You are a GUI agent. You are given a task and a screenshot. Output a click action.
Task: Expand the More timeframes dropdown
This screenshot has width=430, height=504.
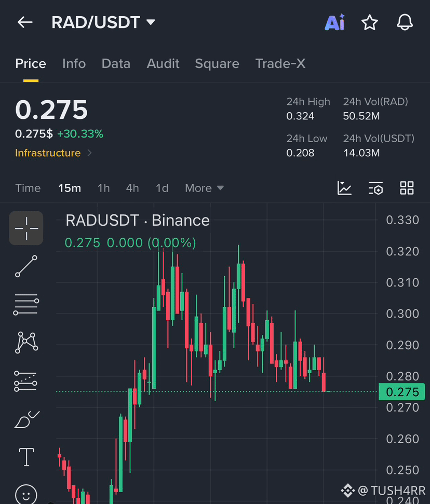coord(204,188)
